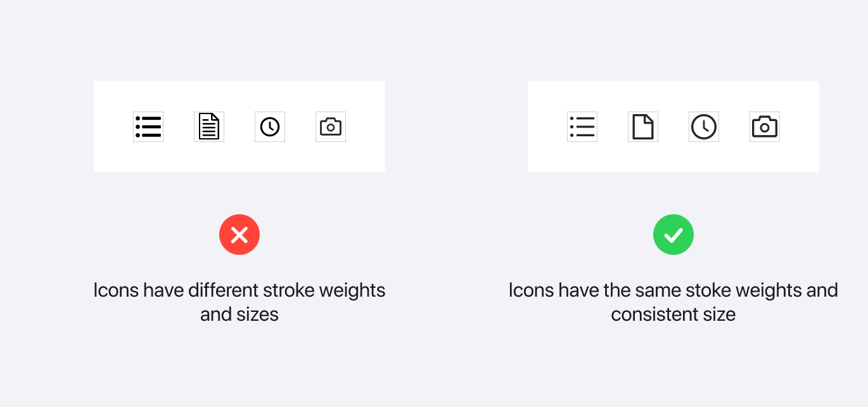Click the green checkmark badge
This screenshot has height=407, width=868.
pos(673,235)
